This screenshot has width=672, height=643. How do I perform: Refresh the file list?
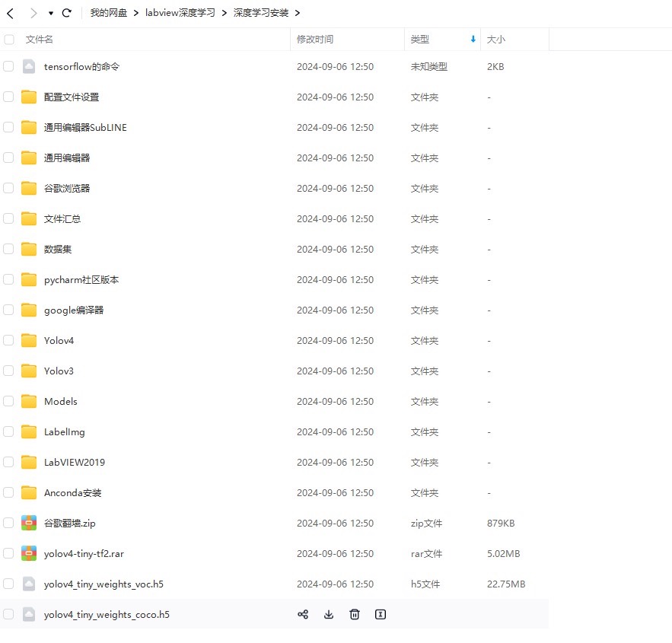point(66,13)
